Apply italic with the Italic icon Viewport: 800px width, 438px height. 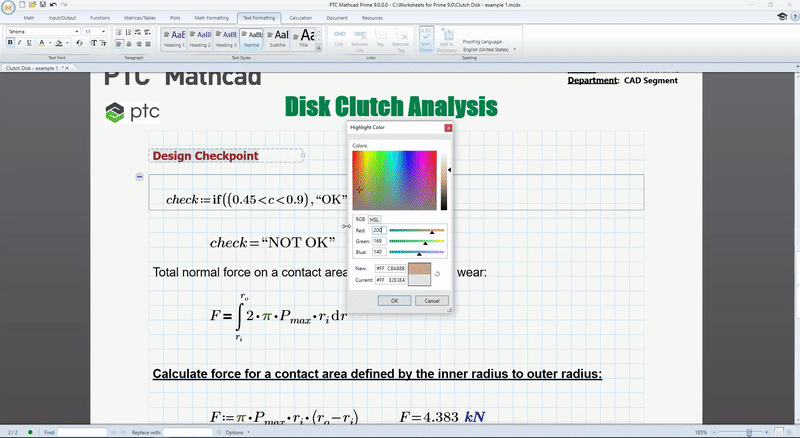pos(19,43)
